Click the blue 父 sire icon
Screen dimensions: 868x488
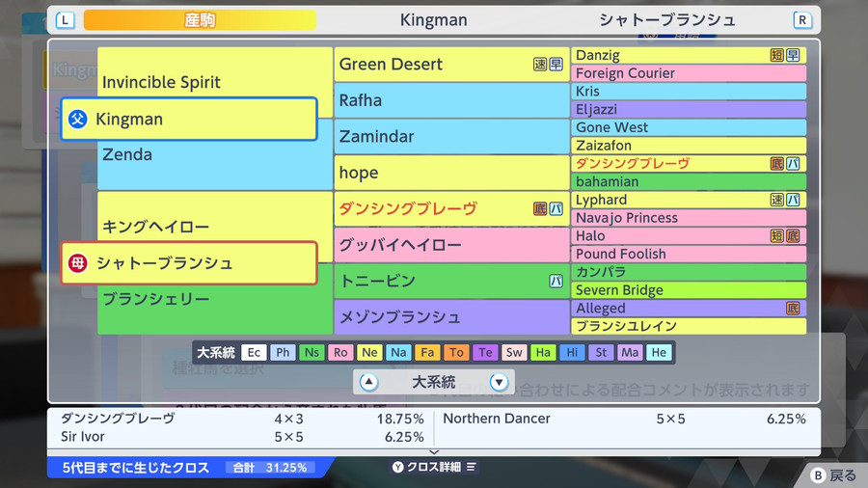point(77,119)
